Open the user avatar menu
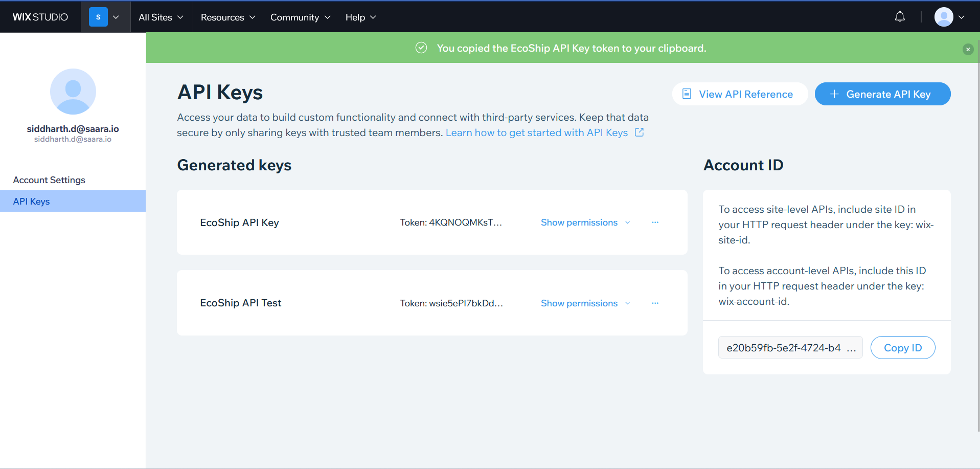Viewport: 980px width, 469px height. (x=949, y=17)
